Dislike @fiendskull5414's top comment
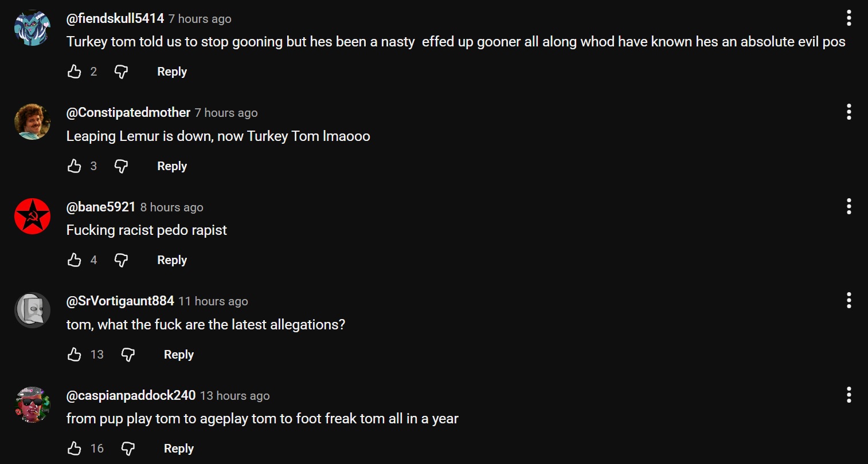 (x=121, y=71)
